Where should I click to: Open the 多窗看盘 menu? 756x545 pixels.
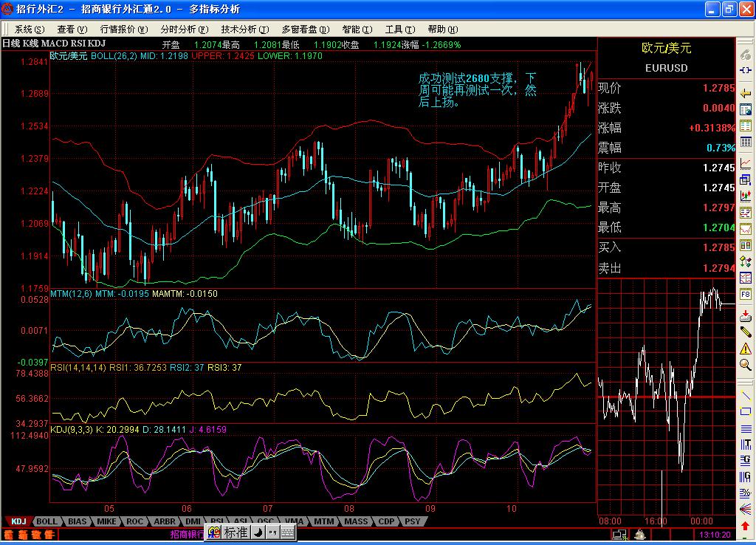306,30
